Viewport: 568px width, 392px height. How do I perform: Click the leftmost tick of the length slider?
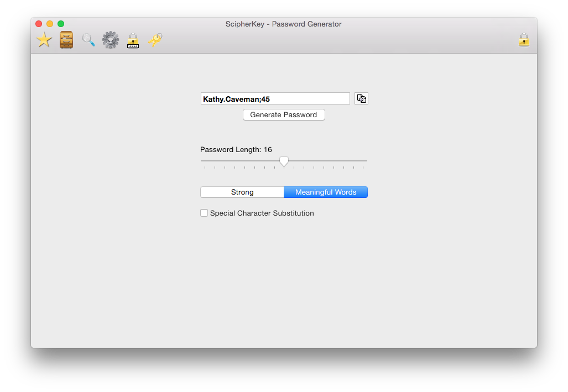point(205,167)
